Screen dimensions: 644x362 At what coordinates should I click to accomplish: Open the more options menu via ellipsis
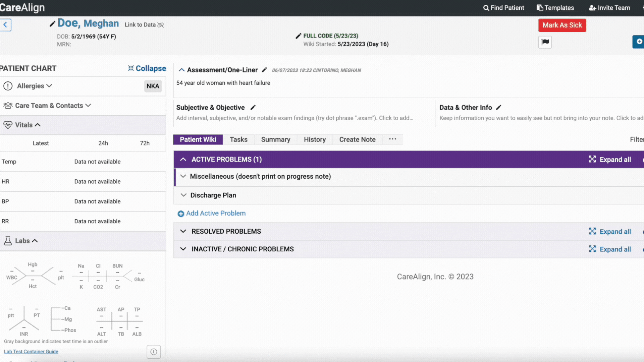pyautogui.click(x=392, y=139)
